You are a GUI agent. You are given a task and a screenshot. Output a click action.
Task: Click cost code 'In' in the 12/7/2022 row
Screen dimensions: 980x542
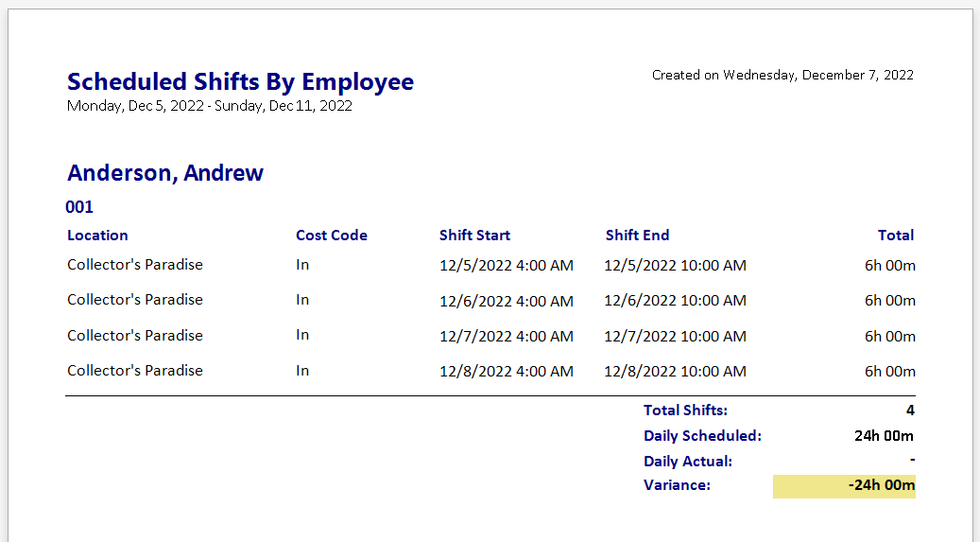coord(302,335)
